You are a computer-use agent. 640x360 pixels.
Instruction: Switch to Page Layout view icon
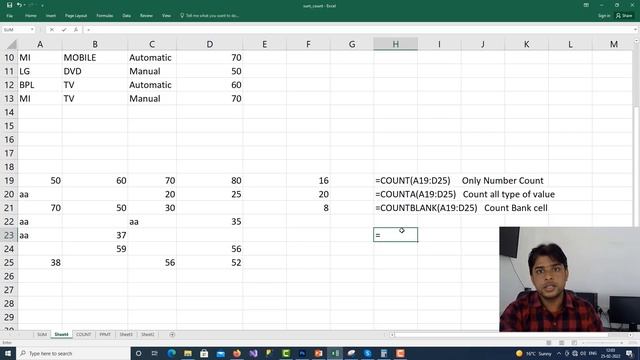pos(562,342)
